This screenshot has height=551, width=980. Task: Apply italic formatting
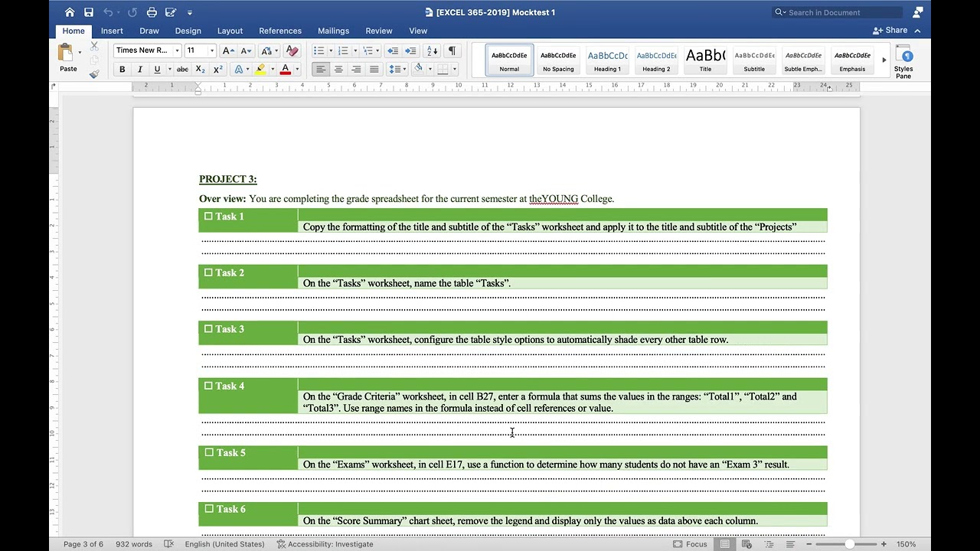point(139,70)
